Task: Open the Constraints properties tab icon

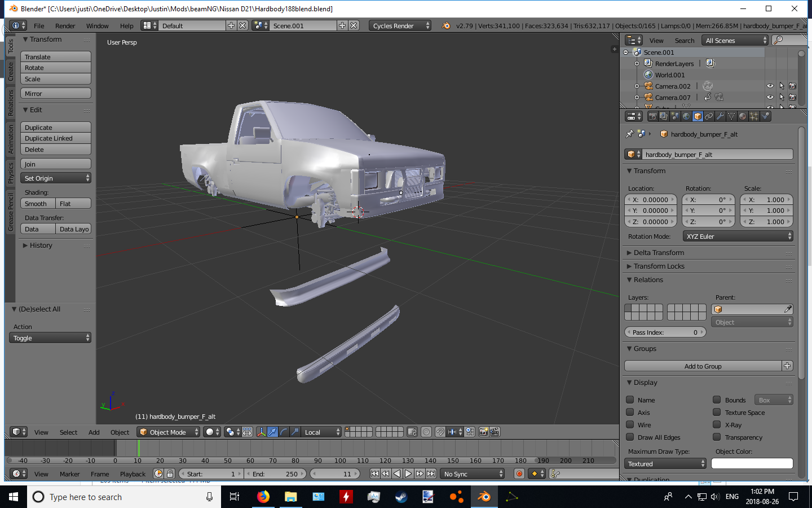Action: [x=709, y=116]
